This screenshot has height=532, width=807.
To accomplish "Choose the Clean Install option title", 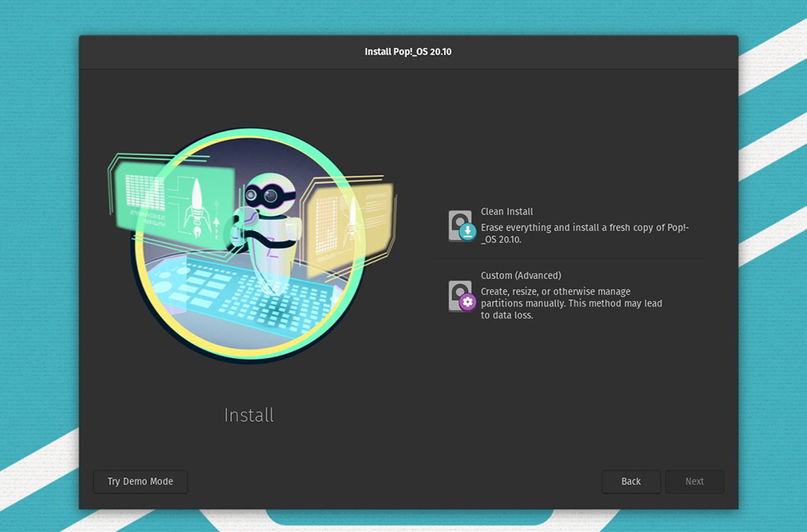I will pos(507,212).
